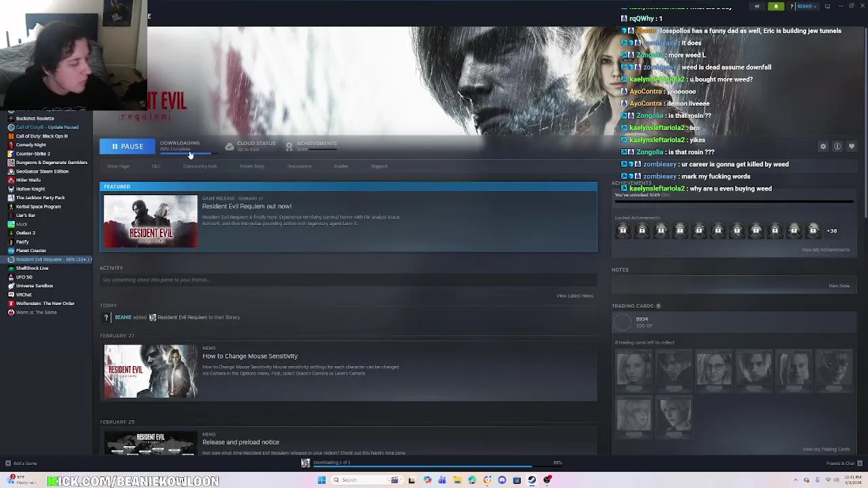Open the Guides tab
The height and width of the screenshot is (488, 868).
click(341, 166)
